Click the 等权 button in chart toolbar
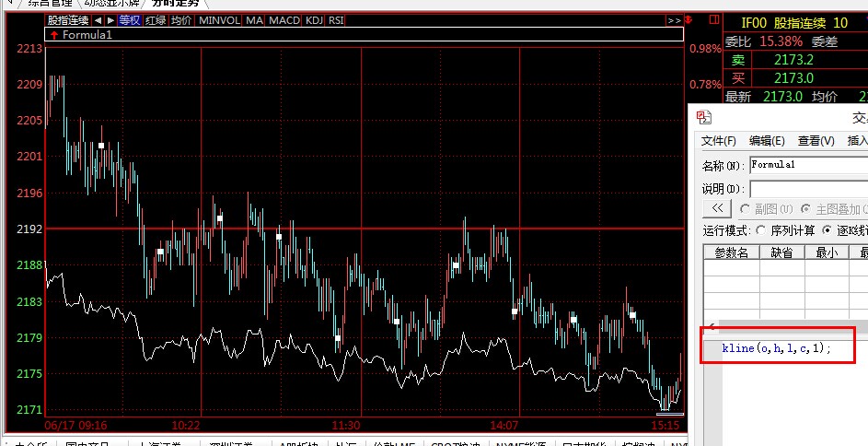 point(130,19)
